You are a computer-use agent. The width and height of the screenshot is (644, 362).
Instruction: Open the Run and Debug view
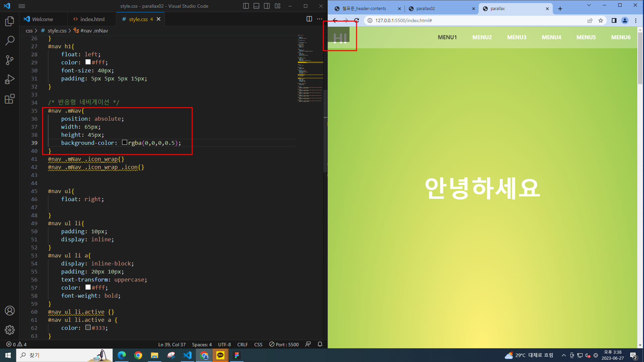point(10,79)
